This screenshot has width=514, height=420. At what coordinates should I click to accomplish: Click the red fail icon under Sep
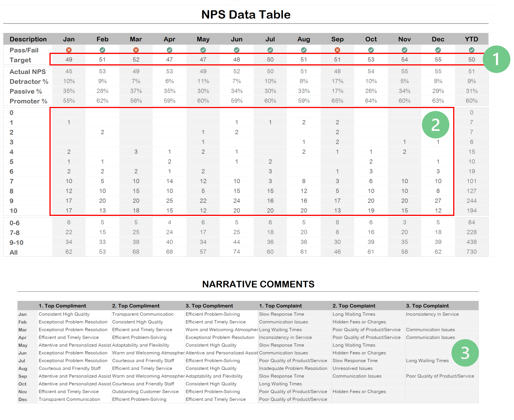[337, 50]
